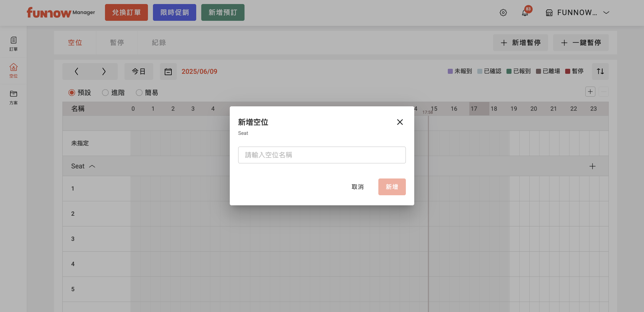Select the 進階 view radio button
Screen dimensions: 644x312
[105, 93]
